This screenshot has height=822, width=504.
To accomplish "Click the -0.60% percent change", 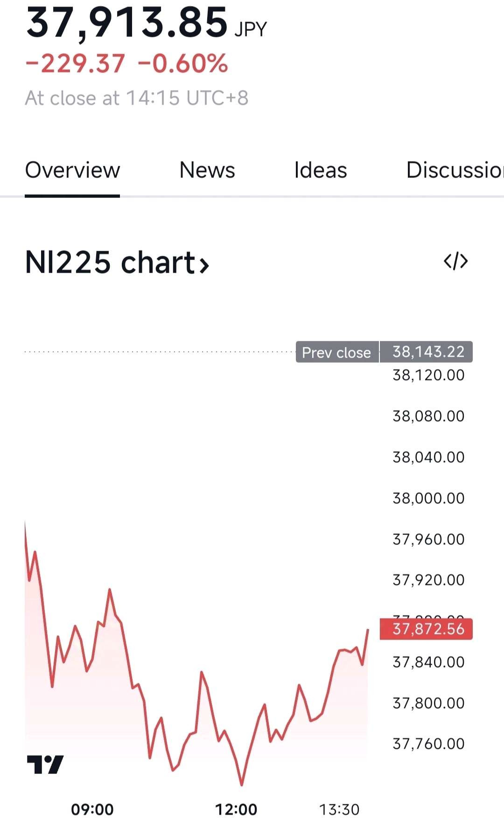I will 183,64.
